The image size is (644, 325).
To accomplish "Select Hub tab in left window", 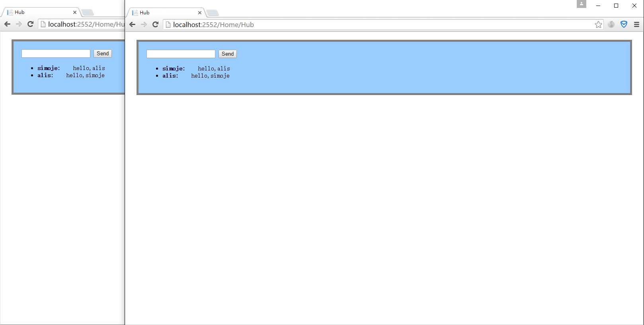I will (41, 12).
